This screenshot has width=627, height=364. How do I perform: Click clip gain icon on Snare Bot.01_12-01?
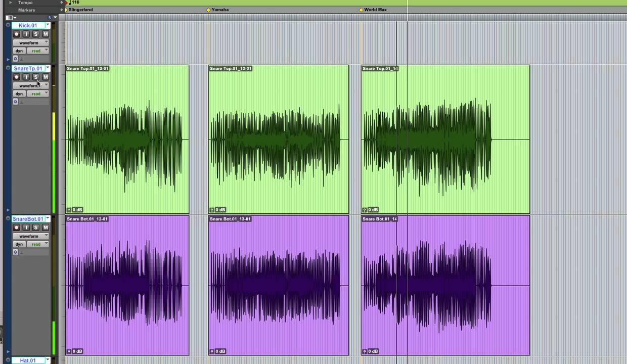tap(69, 351)
